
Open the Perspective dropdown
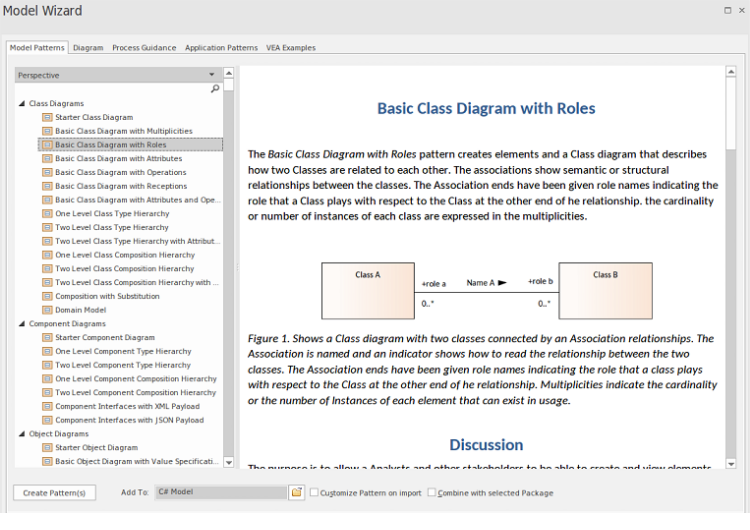pyautogui.click(x=211, y=75)
